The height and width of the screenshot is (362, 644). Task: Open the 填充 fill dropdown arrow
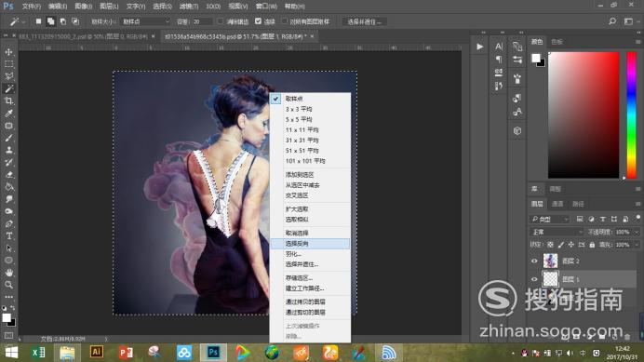pyautogui.click(x=637, y=245)
